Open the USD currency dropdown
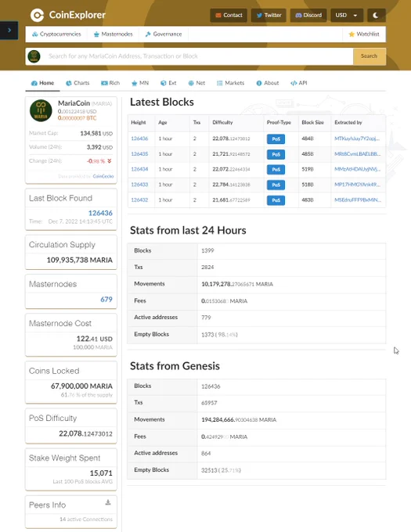The width and height of the screenshot is (411, 532). click(347, 16)
